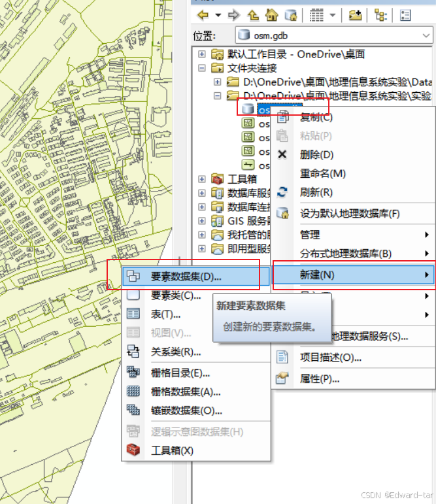Click the greyed 粘贴(P) paste icon
Viewport: 436px width, 504px height.
[x=282, y=136]
